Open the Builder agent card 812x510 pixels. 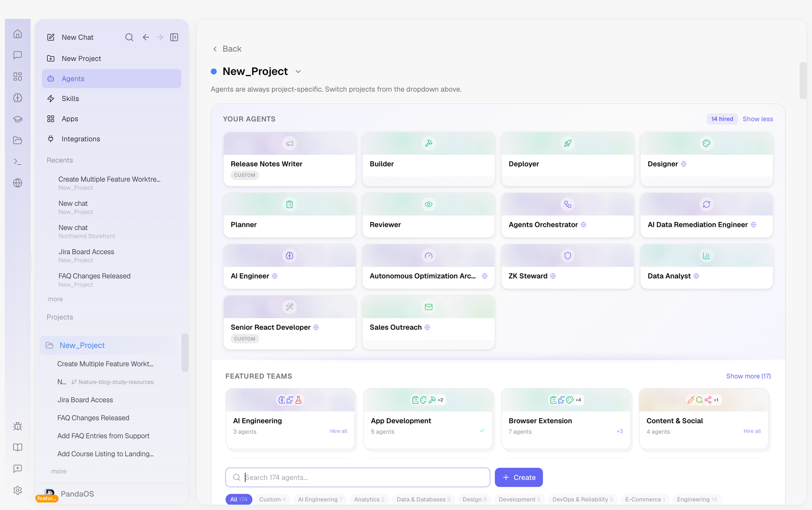[x=428, y=159]
